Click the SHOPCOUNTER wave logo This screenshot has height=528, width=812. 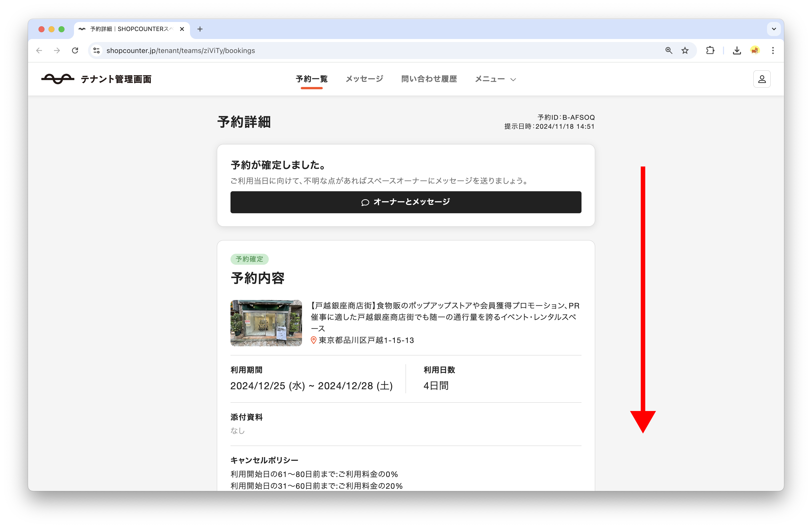tap(58, 79)
